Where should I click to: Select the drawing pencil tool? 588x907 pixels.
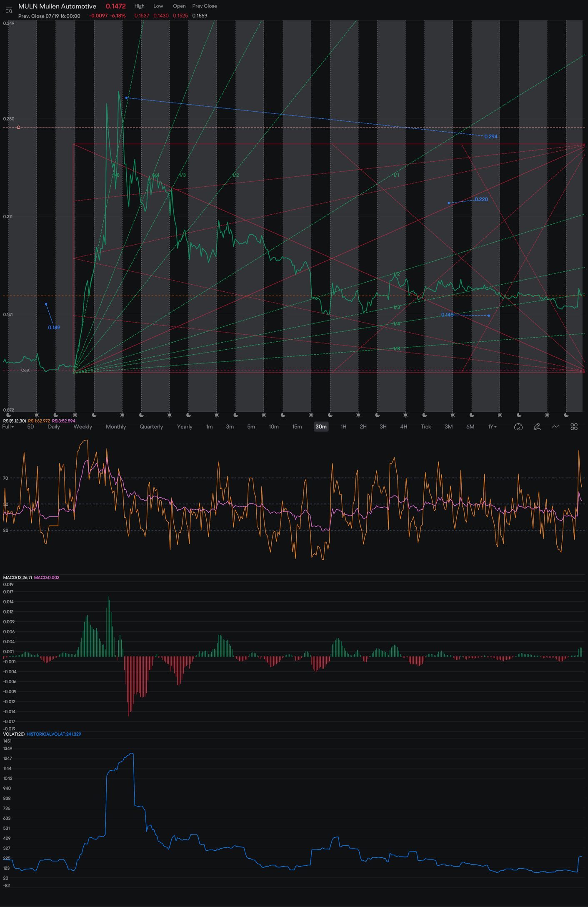[537, 427]
